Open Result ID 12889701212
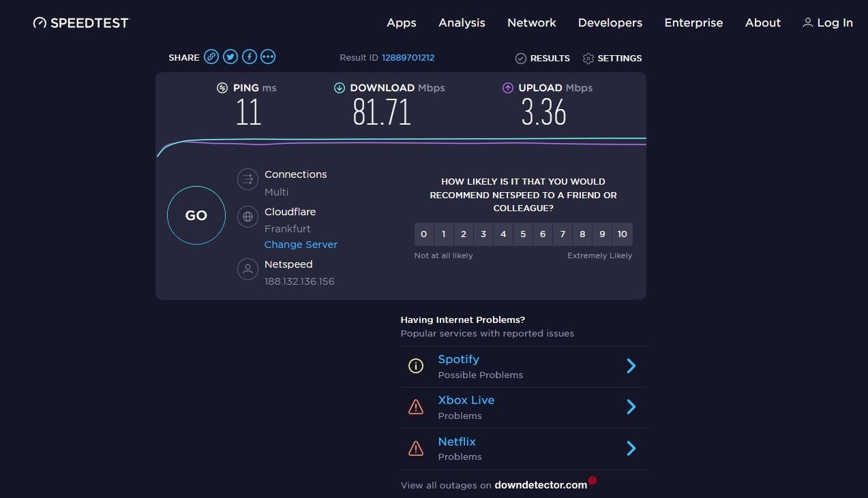The image size is (868, 498). 408,57
